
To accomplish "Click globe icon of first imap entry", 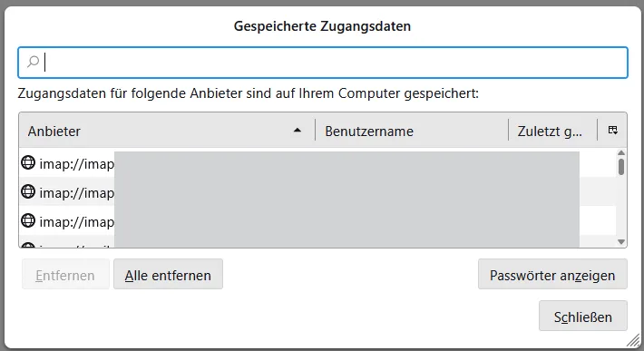I will click(x=28, y=162).
